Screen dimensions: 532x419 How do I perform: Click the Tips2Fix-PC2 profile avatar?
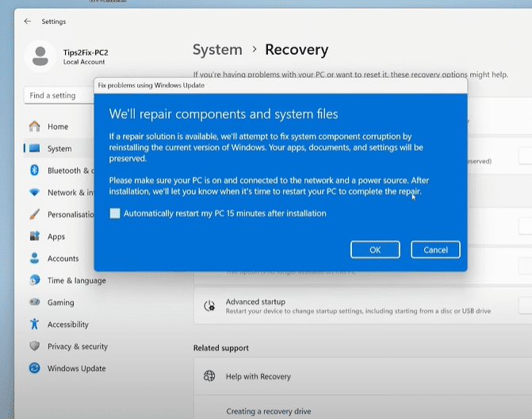[x=40, y=56]
